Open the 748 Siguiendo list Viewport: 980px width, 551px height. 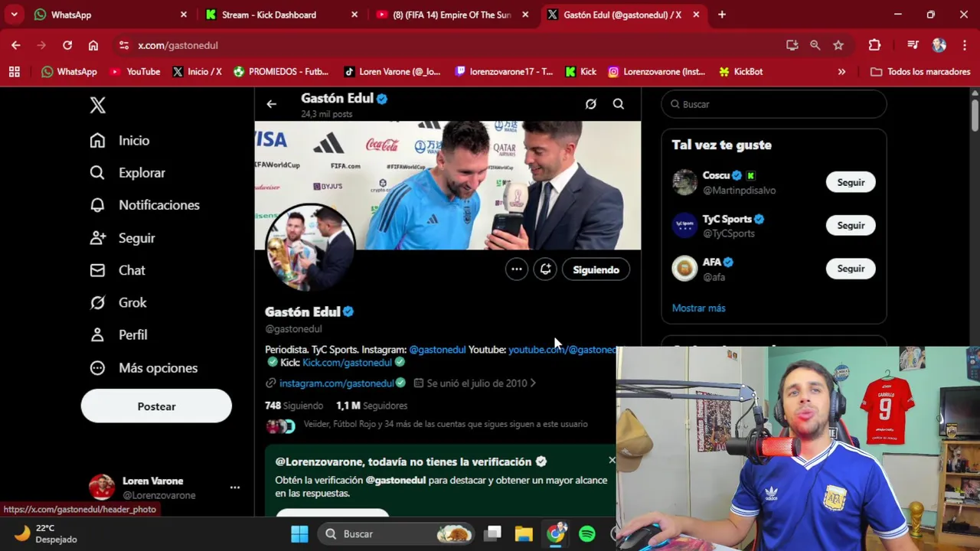pyautogui.click(x=294, y=406)
